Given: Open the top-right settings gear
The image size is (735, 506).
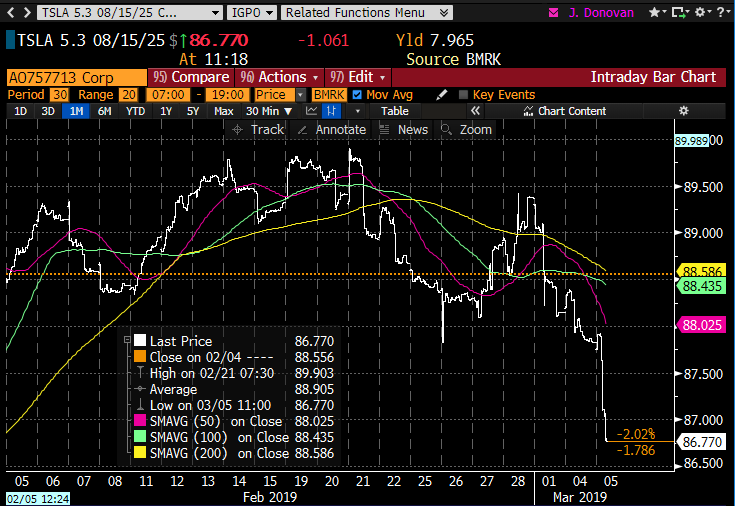Looking at the screenshot, I should pyautogui.click(x=700, y=12).
